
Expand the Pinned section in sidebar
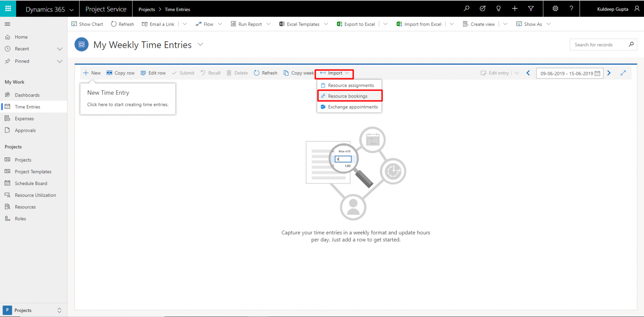coord(60,62)
